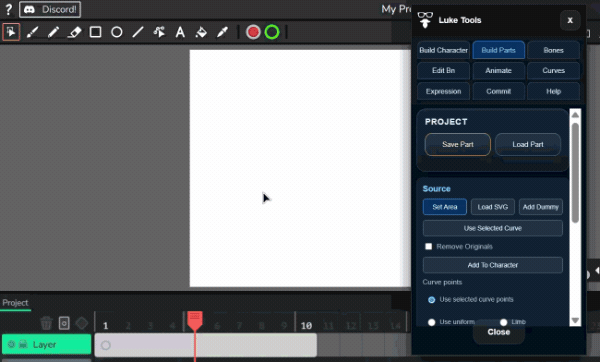Click the scrollbar down arrow
600x362 pixels.
click(x=575, y=320)
